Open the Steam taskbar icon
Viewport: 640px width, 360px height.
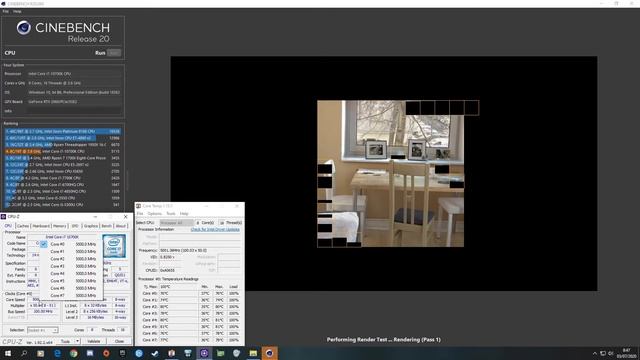click(155, 353)
